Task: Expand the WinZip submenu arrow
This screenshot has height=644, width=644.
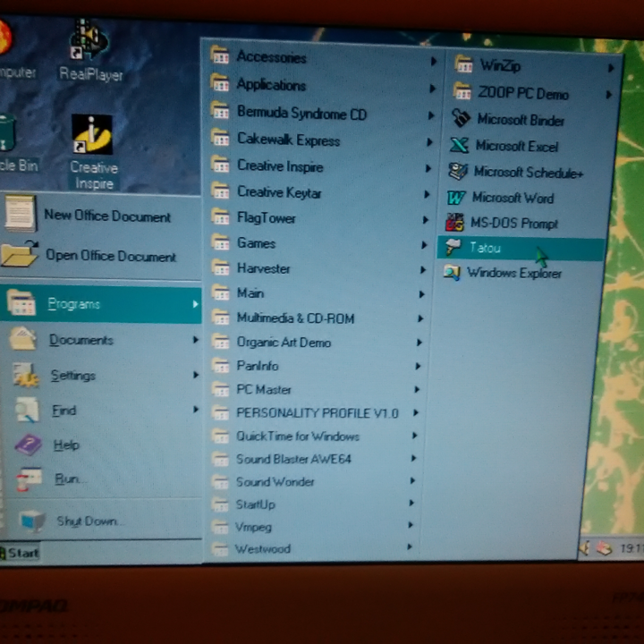Action: pos(611,68)
